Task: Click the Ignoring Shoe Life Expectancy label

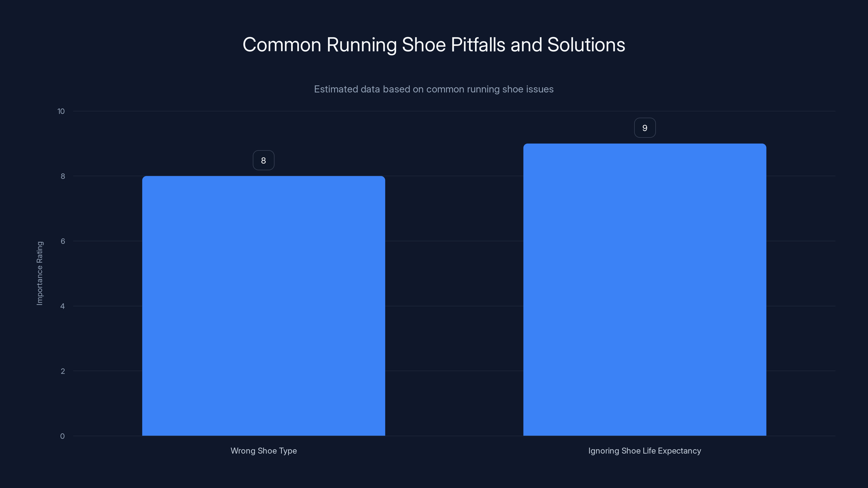Action: click(644, 451)
